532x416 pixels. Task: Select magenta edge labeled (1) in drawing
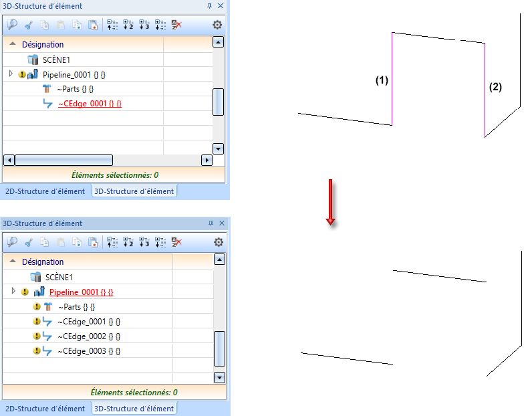392,79
